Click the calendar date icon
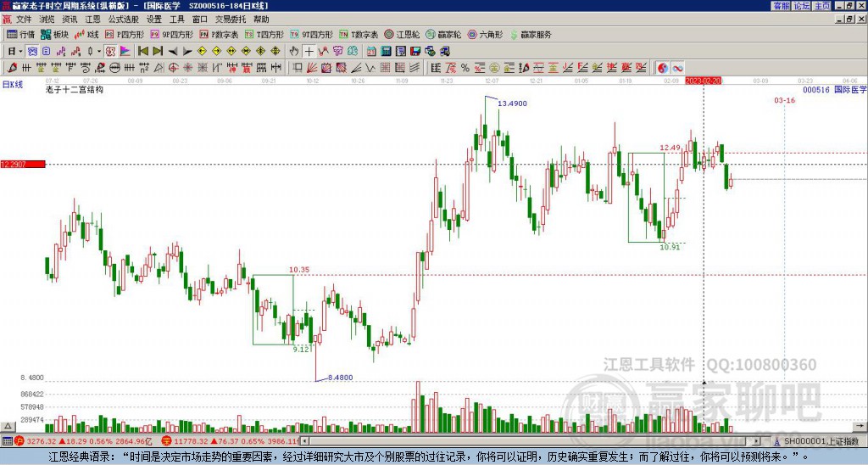The image size is (868, 465). point(371,51)
